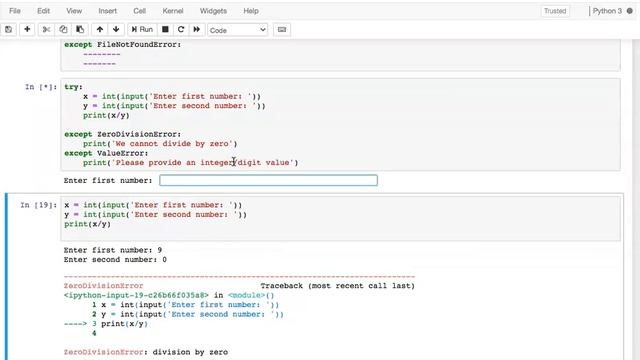Open the Widgets menu

click(213, 11)
